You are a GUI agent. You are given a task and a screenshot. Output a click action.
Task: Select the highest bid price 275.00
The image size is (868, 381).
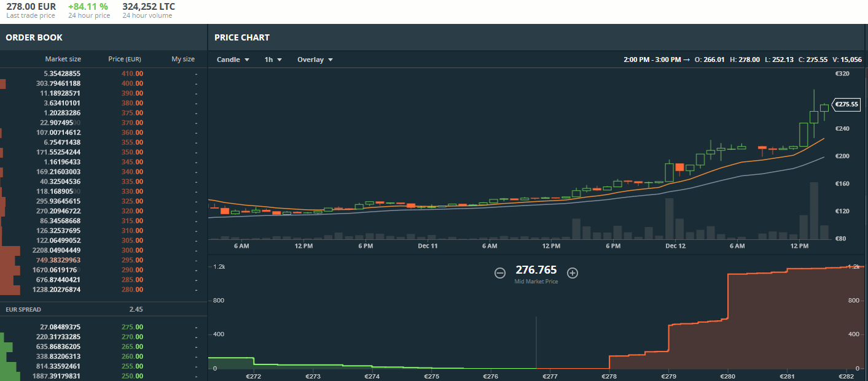(x=131, y=327)
